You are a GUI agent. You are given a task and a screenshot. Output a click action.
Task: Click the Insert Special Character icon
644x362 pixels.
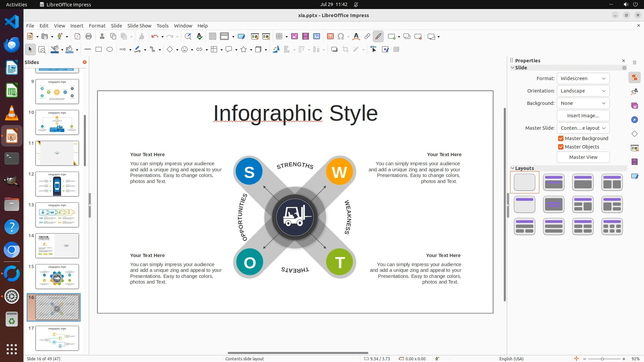coord(341,37)
